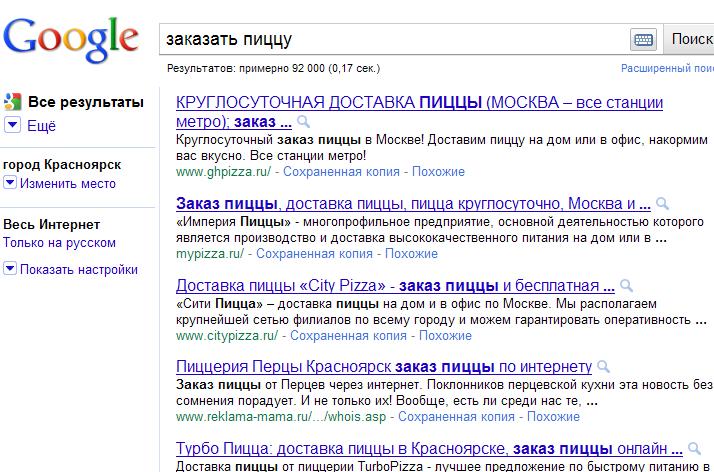This screenshot has width=714, height=472.
Task: Select Весь Интернет filter
Action: click(x=51, y=224)
